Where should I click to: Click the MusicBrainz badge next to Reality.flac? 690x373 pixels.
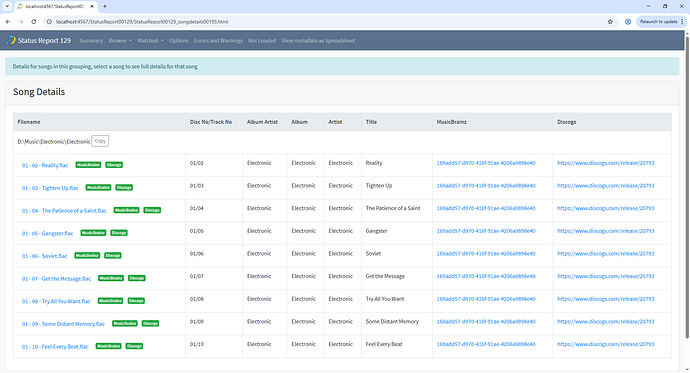click(88, 165)
